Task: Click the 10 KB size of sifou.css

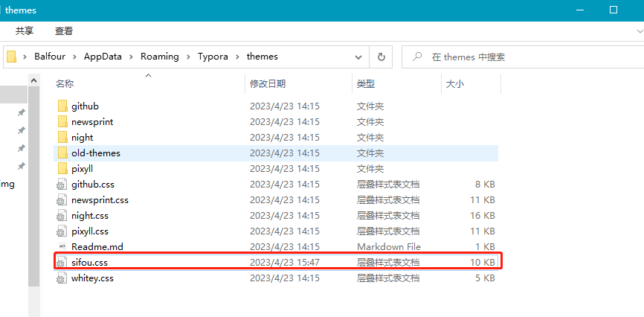Action: (x=482, y=263)
